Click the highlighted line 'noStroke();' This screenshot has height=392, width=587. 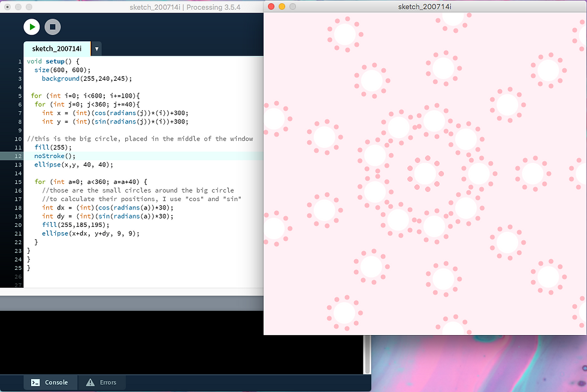(x=55, y=156)
